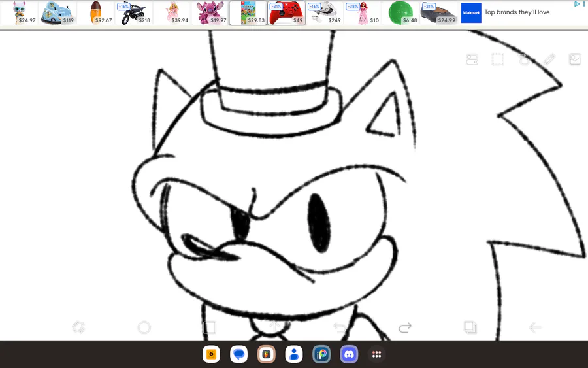Open the $10 mermaid doll ad
The width and height of the screenshot is (588, 368).
pyautogui.click(x=363, y=13)
